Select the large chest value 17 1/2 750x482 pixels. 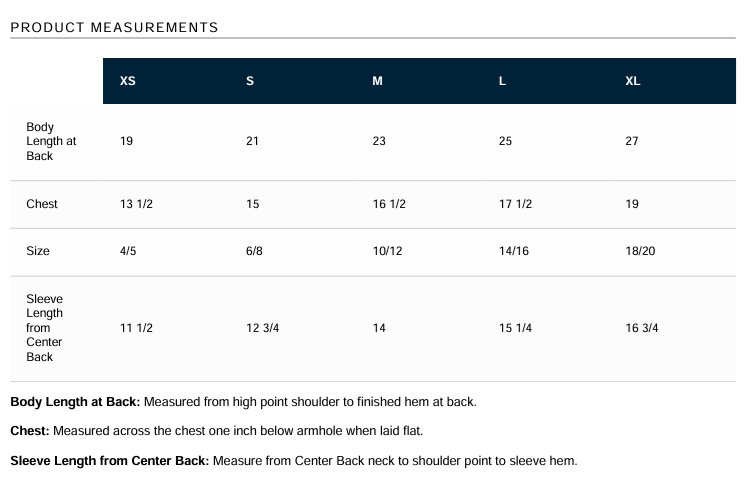(x=515, y=204)
